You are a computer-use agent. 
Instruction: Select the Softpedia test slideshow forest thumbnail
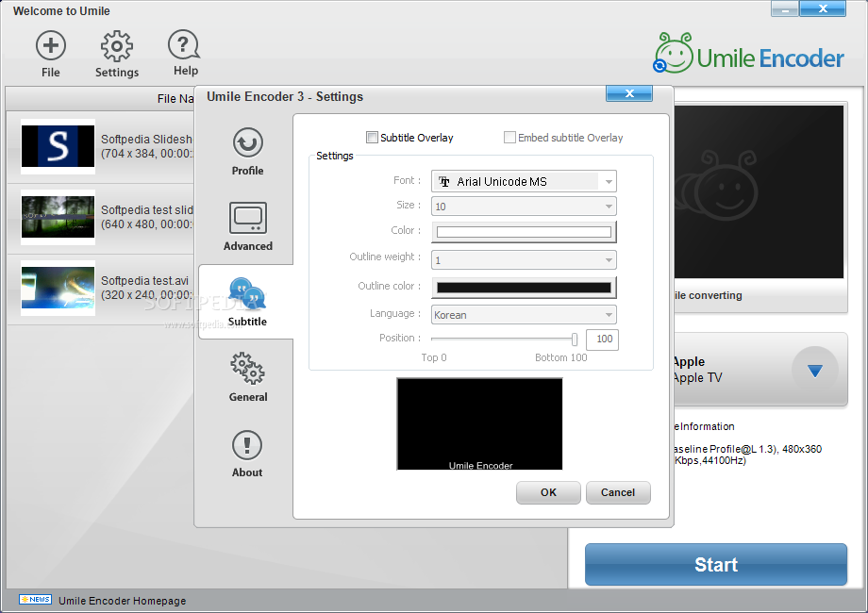[58, 218]
